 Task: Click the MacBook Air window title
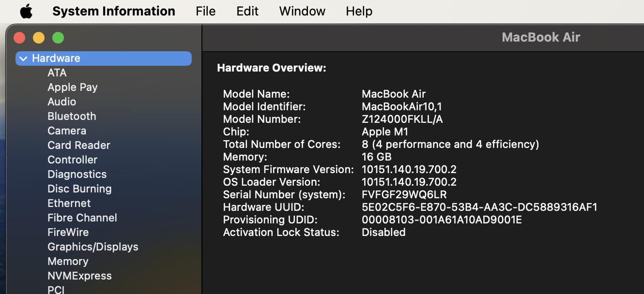(x=541, y=37)
